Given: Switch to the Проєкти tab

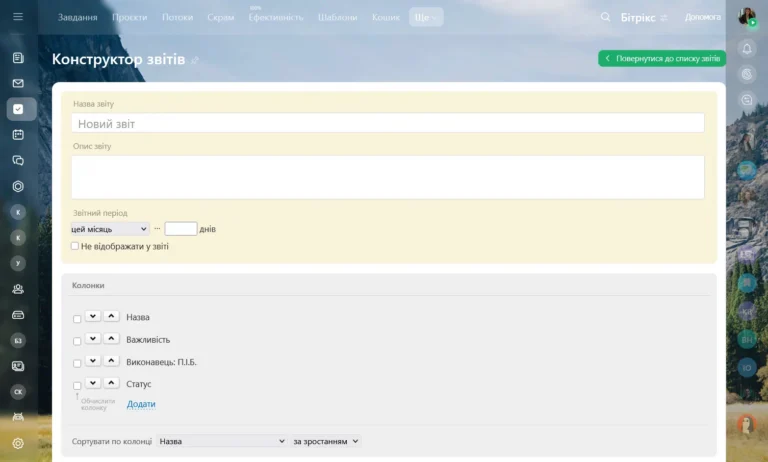Looking at the screenshot, I should [x=130, y=18].
